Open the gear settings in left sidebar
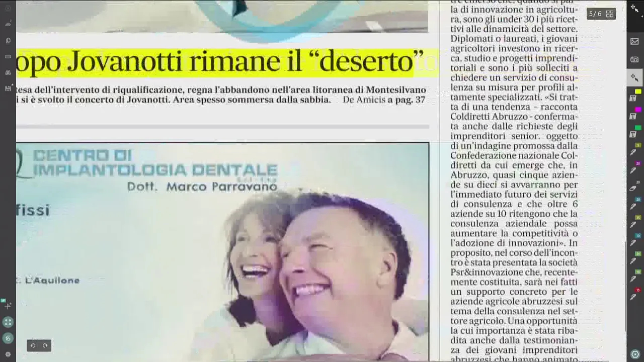 pyautogui.click(x=8, y=354)
